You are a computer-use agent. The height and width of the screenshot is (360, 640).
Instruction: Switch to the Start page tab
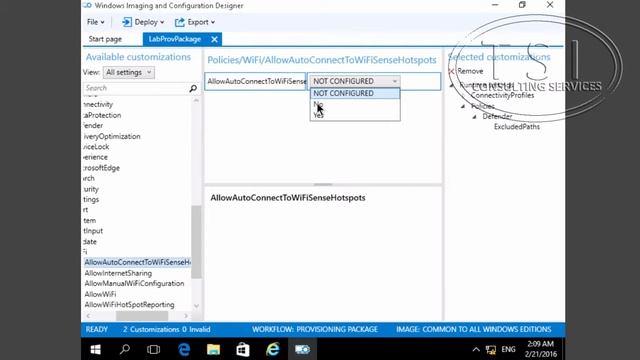105,39
